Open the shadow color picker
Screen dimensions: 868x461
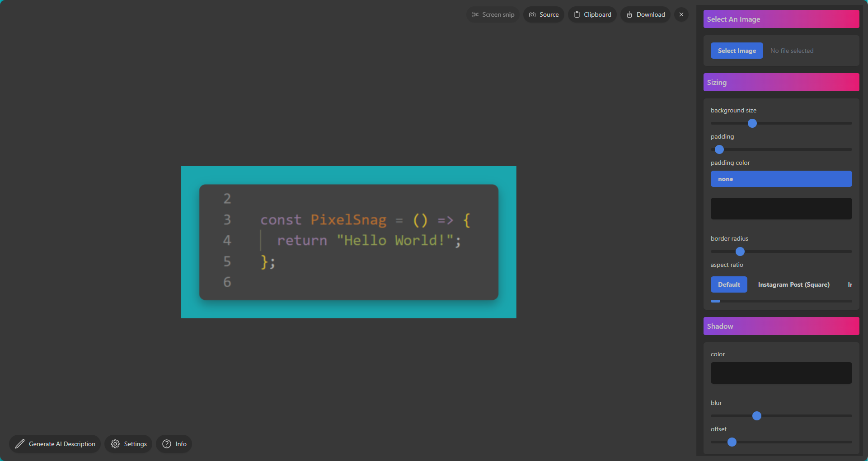pyautogui.click(x=781, y=373)
